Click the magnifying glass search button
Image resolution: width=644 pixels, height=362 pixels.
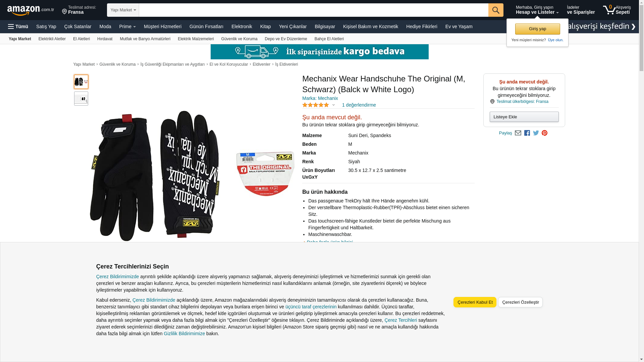(x=496, y=10)
